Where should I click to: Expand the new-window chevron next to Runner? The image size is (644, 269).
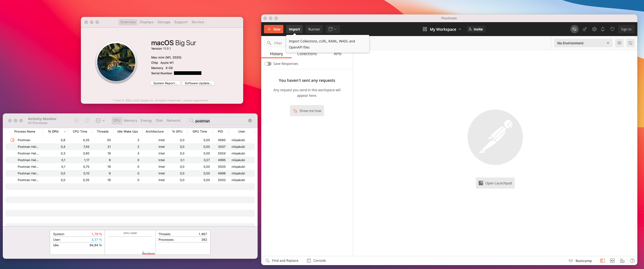pos(336,29)
